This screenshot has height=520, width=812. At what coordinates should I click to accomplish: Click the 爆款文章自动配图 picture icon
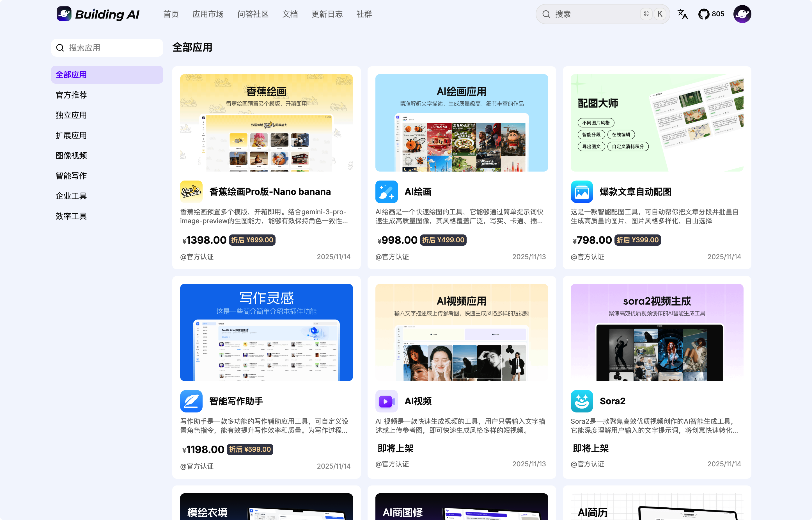pyautogui.click(x=582, y=192)
